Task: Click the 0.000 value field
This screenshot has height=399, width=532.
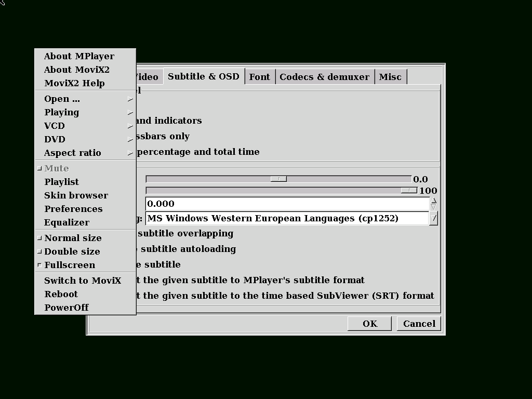Action: [x=287, y=204]
